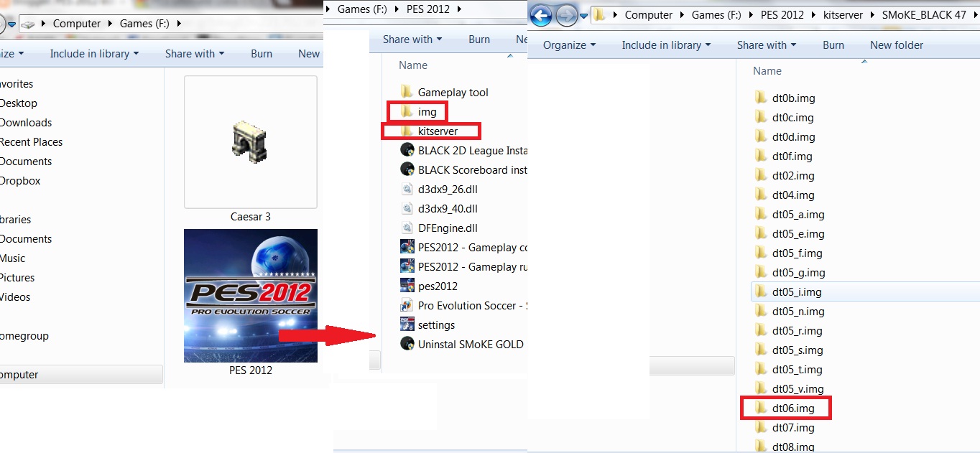Select the DFEngine.dll file icon

pyautogui.click(x=407, y=228)
